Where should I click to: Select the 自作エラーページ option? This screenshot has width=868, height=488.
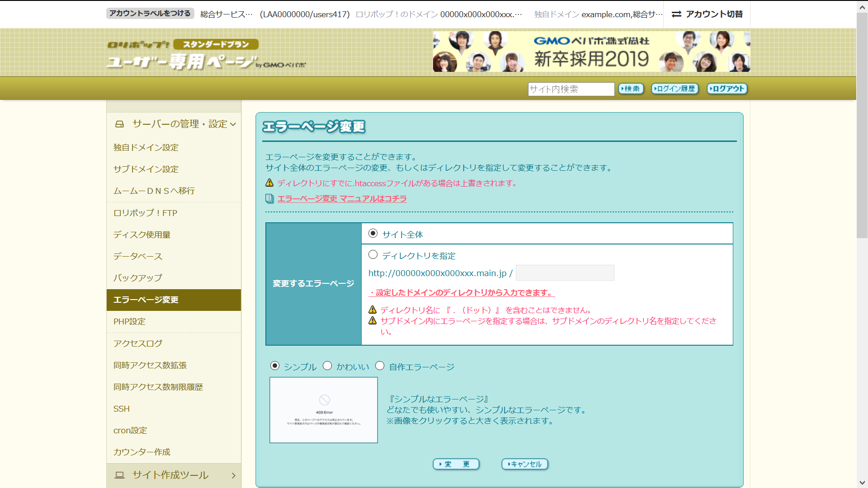pos(380,366)
